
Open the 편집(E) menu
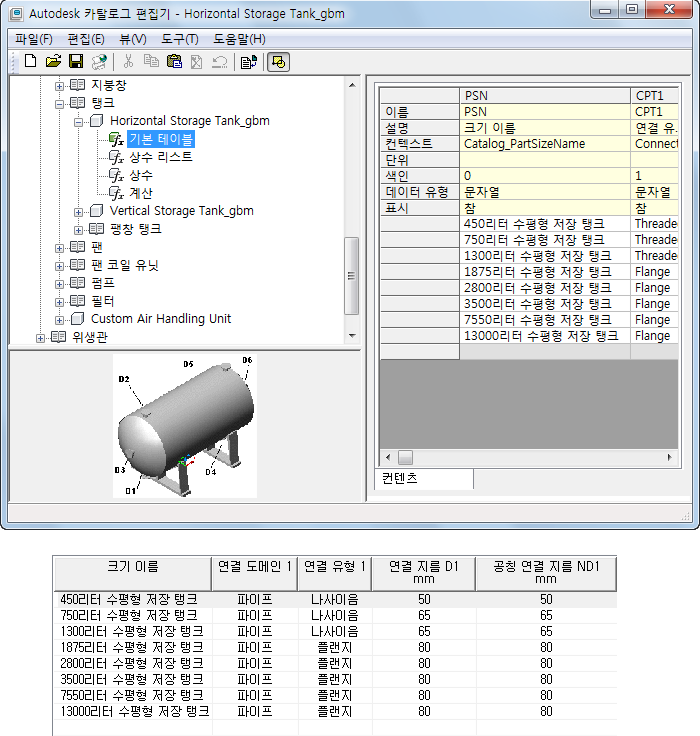click(x=86, y=39)
